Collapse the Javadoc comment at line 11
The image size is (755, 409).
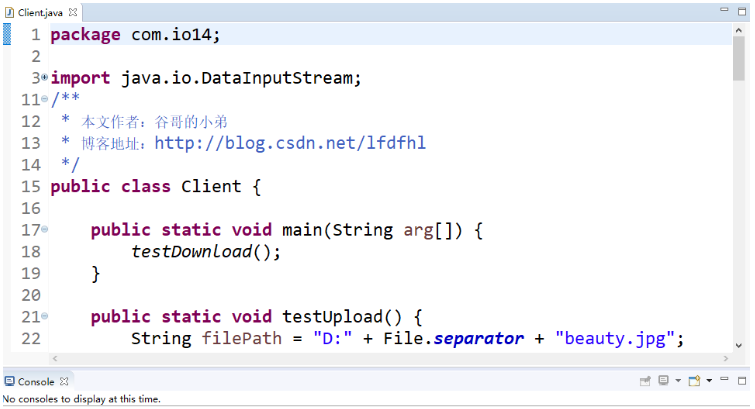point(44,100)
